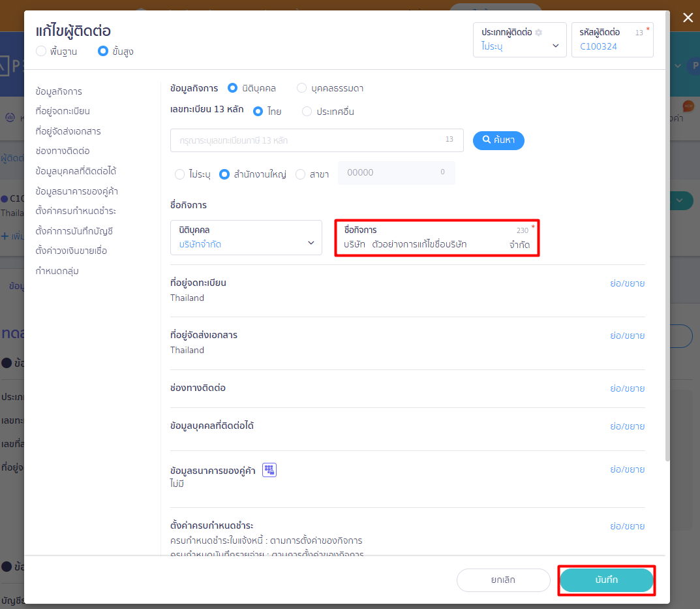This screenshot has height=609, width=700.
Task: Select the ไม่ระบุ branch radio option
Action: pos(180,174)
